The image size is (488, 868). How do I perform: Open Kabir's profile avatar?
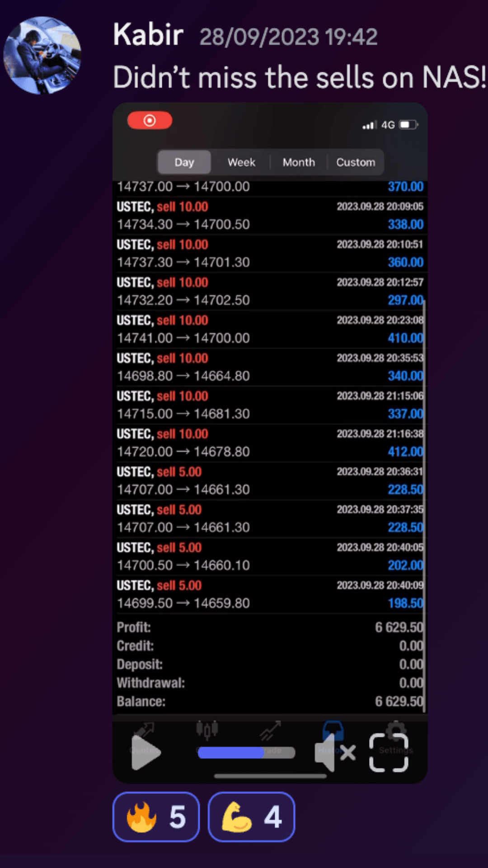tap(42, 55)
